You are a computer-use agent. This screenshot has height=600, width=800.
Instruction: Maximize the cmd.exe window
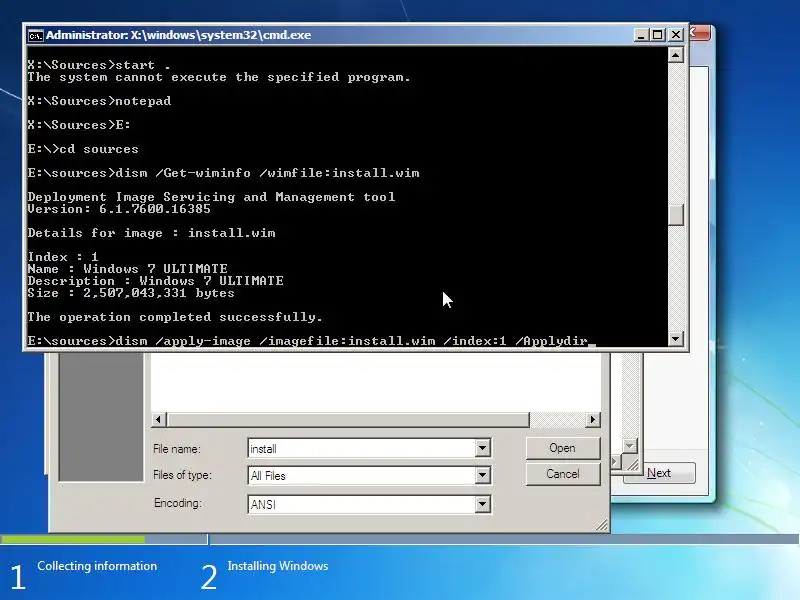(x=658, y=35)
